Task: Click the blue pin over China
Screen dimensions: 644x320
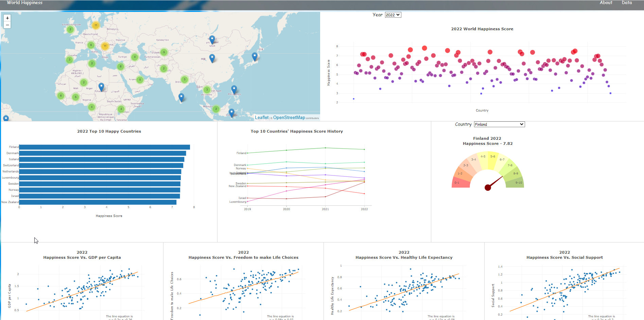Action: pyautogui.click(x=212, y=58)
